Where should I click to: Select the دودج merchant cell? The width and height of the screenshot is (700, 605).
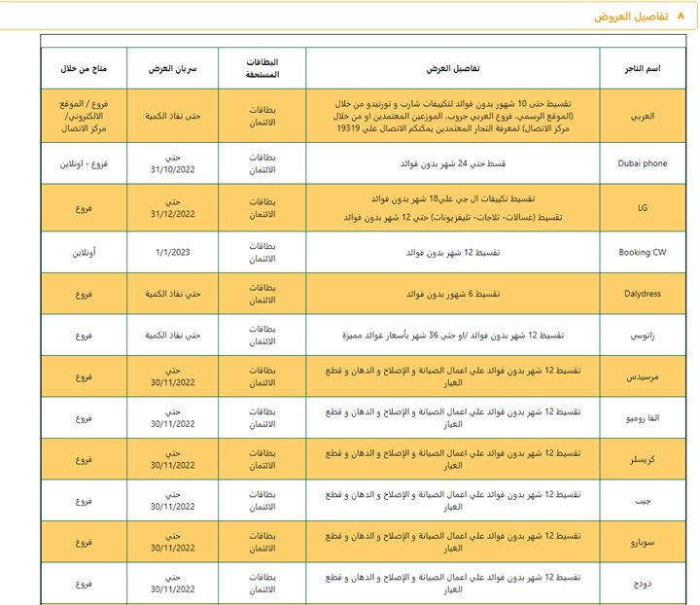click(643, 583)
